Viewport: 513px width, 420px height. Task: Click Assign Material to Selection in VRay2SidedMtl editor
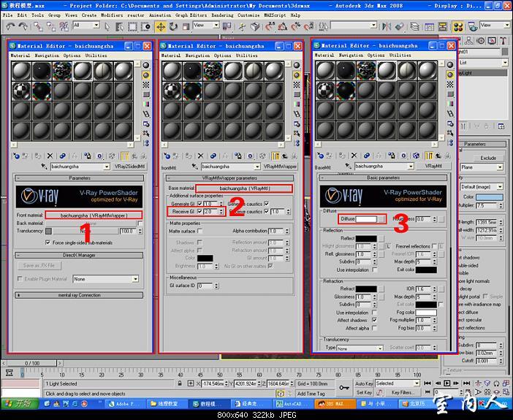point(38,156)
